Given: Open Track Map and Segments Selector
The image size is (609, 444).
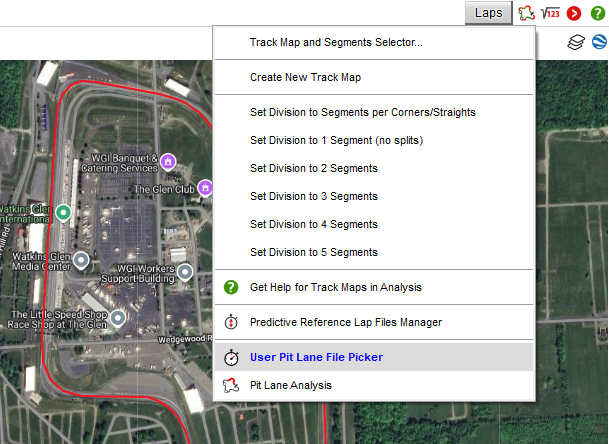Looking at the screenshot, I should [336, 43].
